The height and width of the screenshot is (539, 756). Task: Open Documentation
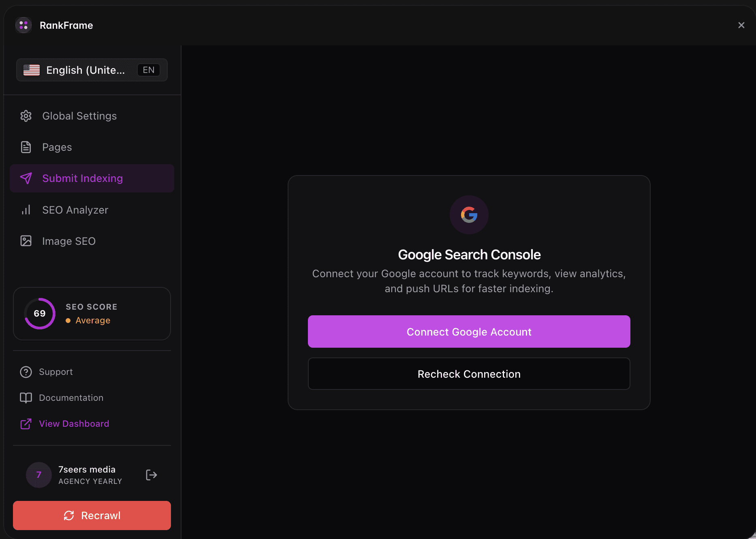[x=71, y=398]
